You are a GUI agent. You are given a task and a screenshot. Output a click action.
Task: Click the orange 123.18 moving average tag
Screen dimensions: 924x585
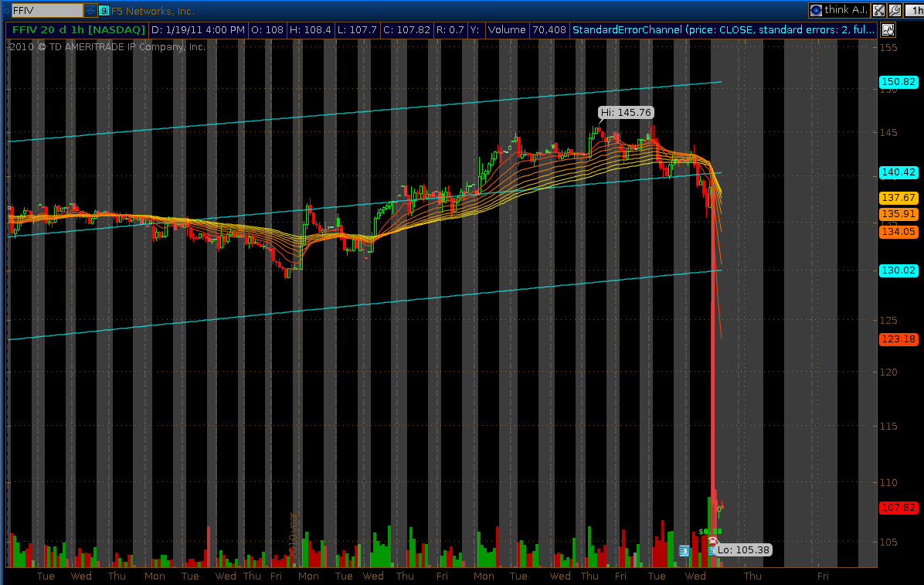(897, 339)
